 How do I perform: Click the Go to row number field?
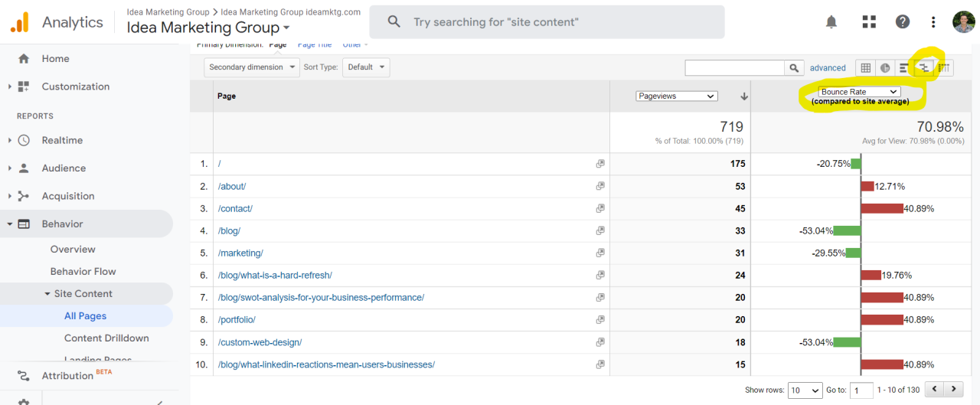(x=861, y=390)
